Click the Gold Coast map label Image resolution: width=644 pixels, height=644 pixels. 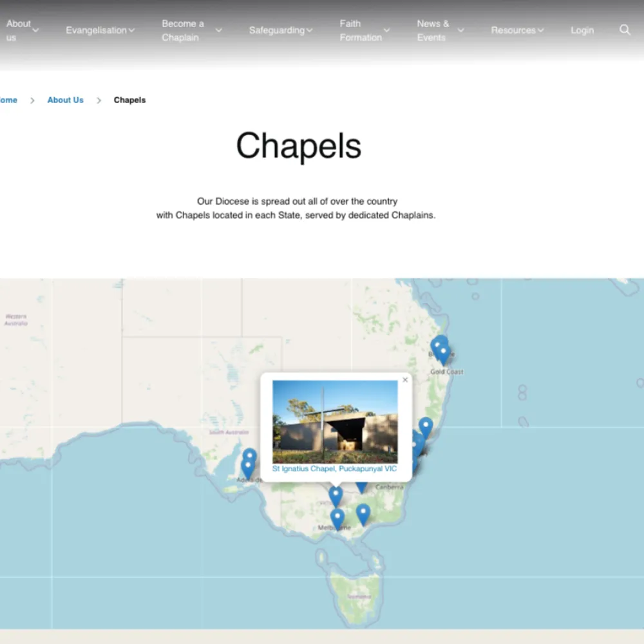[447, 372]
